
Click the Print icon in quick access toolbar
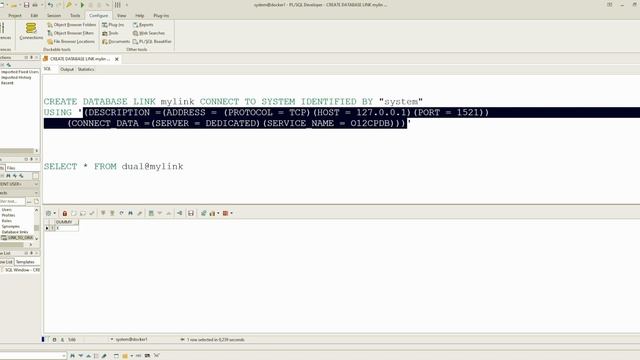[35, 5]
